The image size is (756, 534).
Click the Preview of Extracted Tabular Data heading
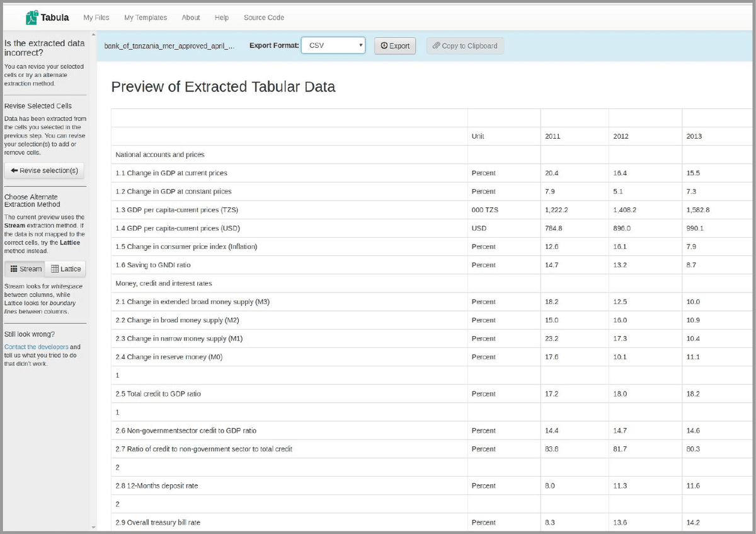point(223,87)
